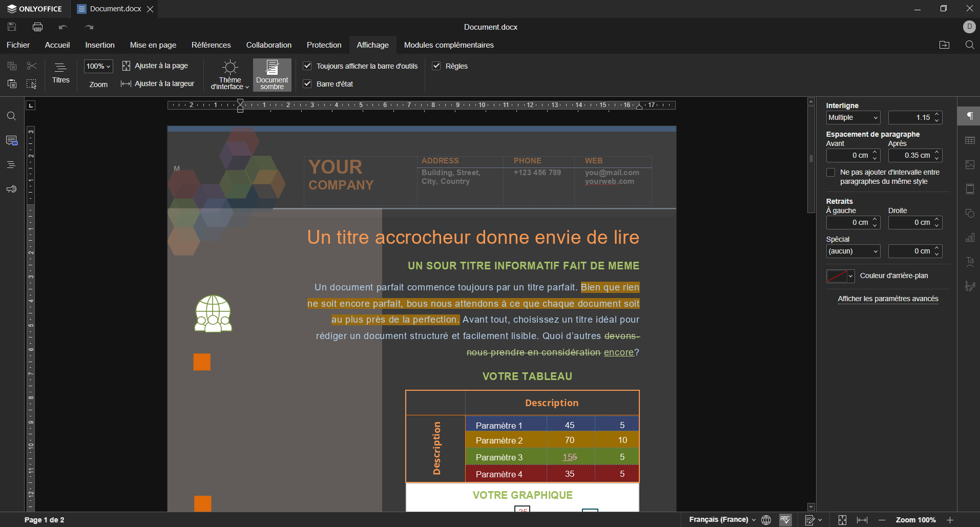The width and height of the screenshot is (980, 527).
Task: Open signature settings icon in right sidebar
Action: tap(969, 286)
